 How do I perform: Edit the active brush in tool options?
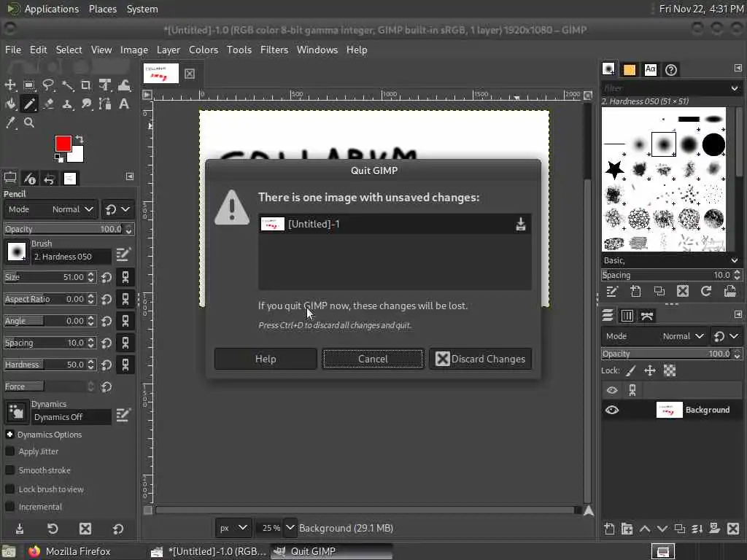pyautogui.click(x=123, y=254)
